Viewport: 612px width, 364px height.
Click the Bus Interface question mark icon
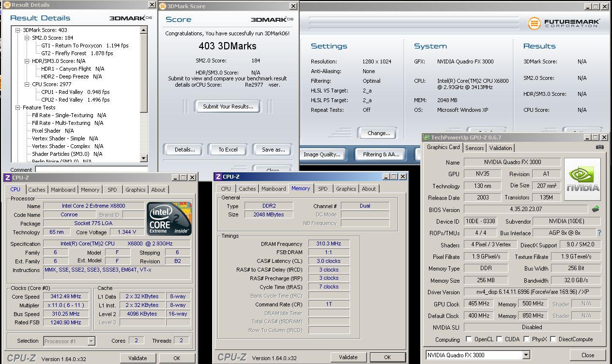coord(599,233)
